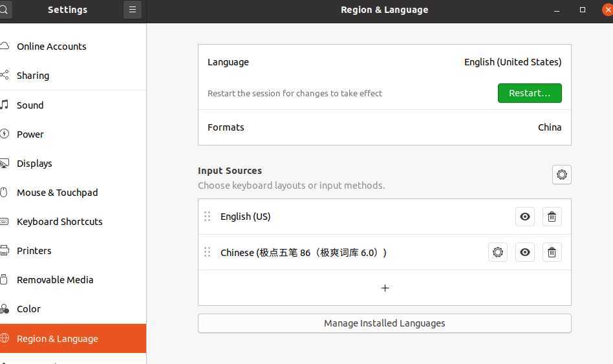The image size is (613, 364).
Task: Go to Sound settings in sidebar
Action: 30,105
